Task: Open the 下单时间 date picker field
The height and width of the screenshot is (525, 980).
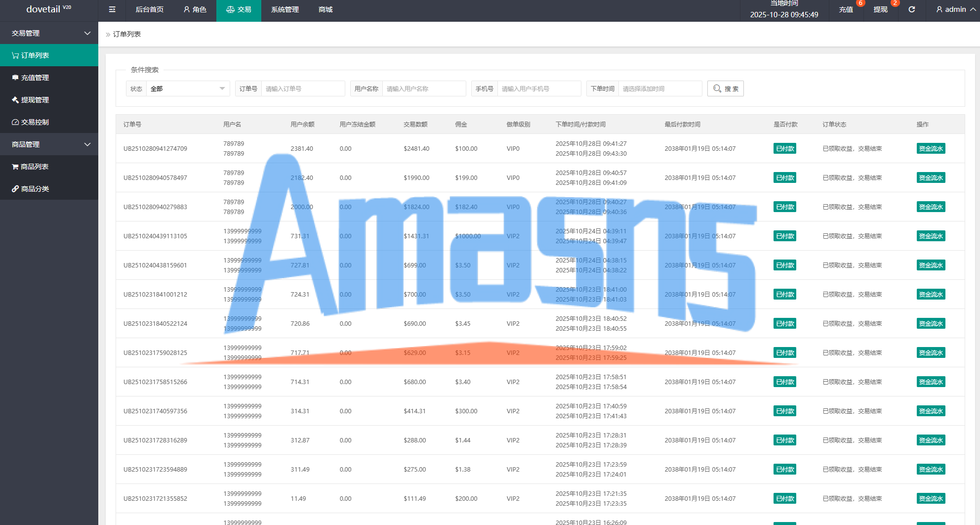Action: (x=660, y=88)
